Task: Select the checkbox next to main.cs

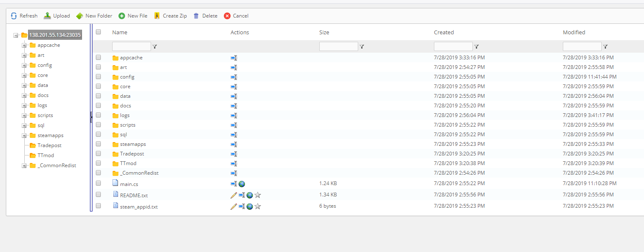Action: pyautogui.click(x=98, y=183)
